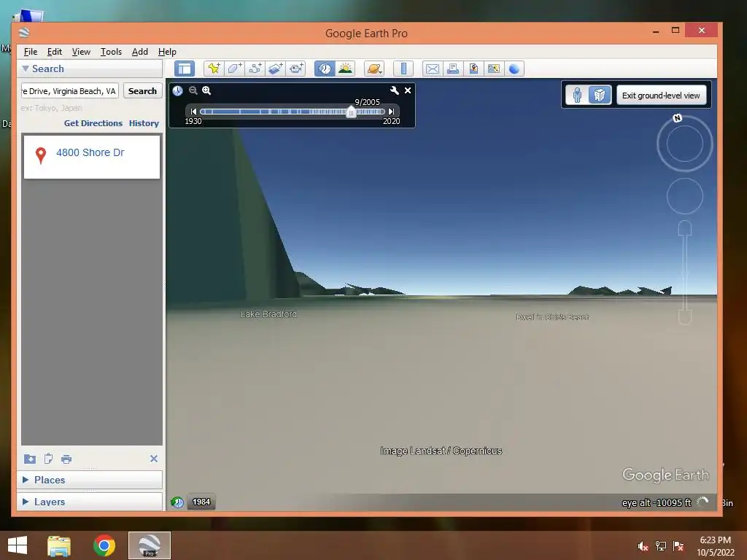The image size is (747, 560).
Task: Open the ruler measurement tool
Action: 403,69
